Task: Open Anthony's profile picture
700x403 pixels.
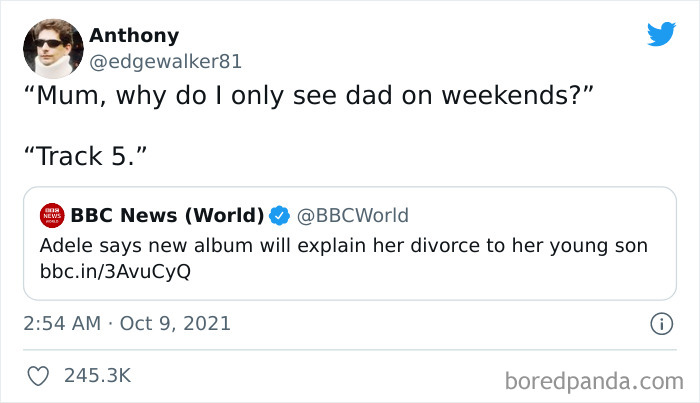Action: pos(55,48)
